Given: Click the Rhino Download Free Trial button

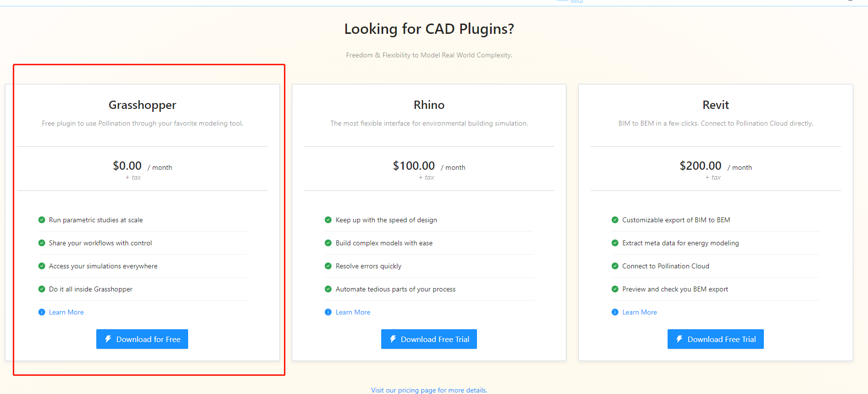Looking at the screenshot, I should (x=429, y=339).
